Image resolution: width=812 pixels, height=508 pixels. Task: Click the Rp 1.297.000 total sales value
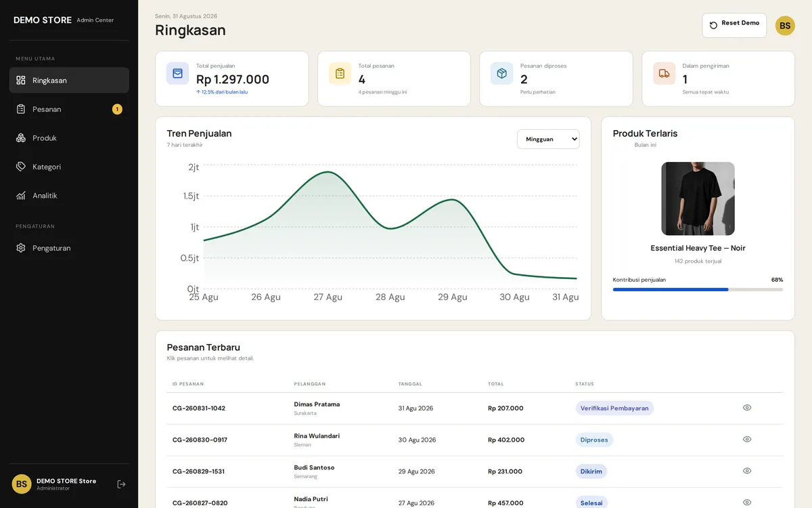(x=233, y=79)
